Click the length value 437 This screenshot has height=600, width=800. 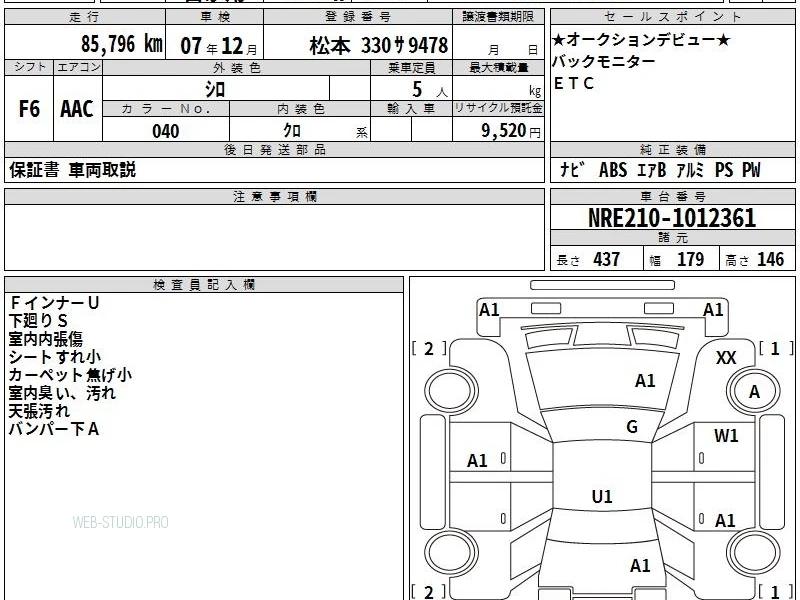coord(607,259)
